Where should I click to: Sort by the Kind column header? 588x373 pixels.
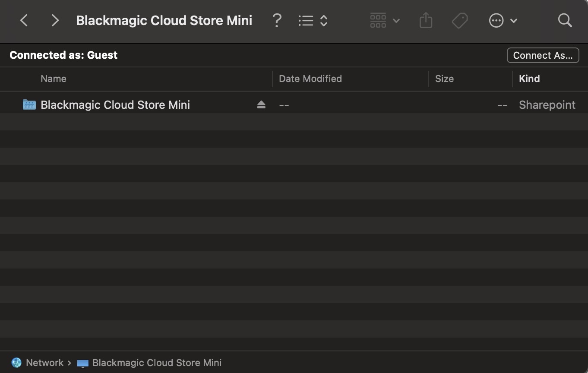pos(529,79)
